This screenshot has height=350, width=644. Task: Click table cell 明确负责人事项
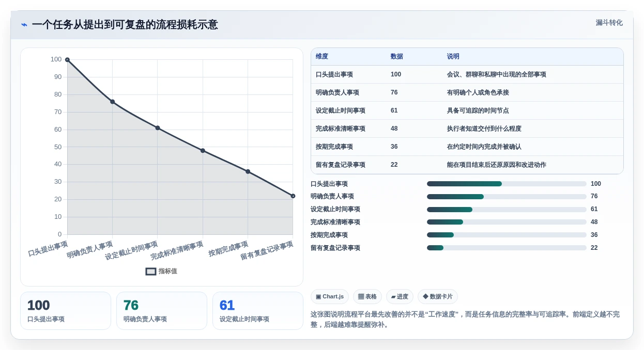pyautogui.click(x=338, y=92)
